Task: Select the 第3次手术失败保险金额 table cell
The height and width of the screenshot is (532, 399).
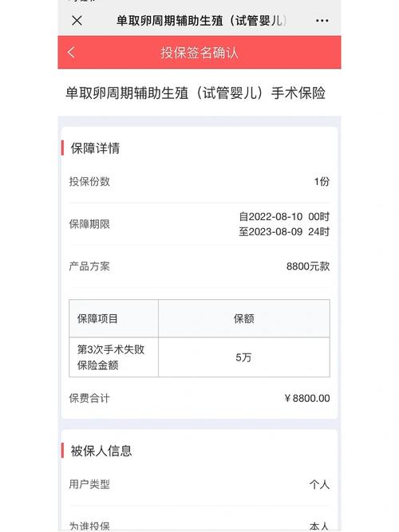Action: click(114, 357)
